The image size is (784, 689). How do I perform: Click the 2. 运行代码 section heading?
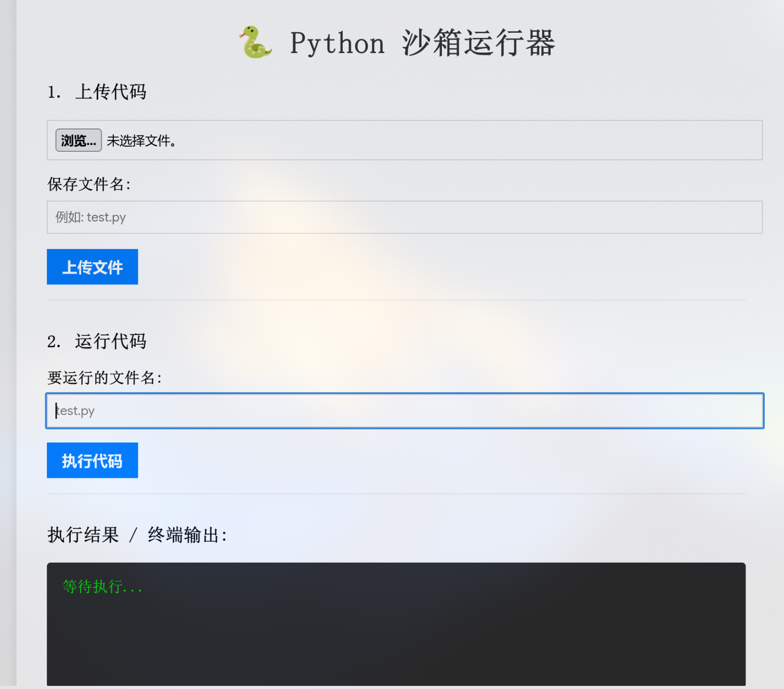point(97,342)
